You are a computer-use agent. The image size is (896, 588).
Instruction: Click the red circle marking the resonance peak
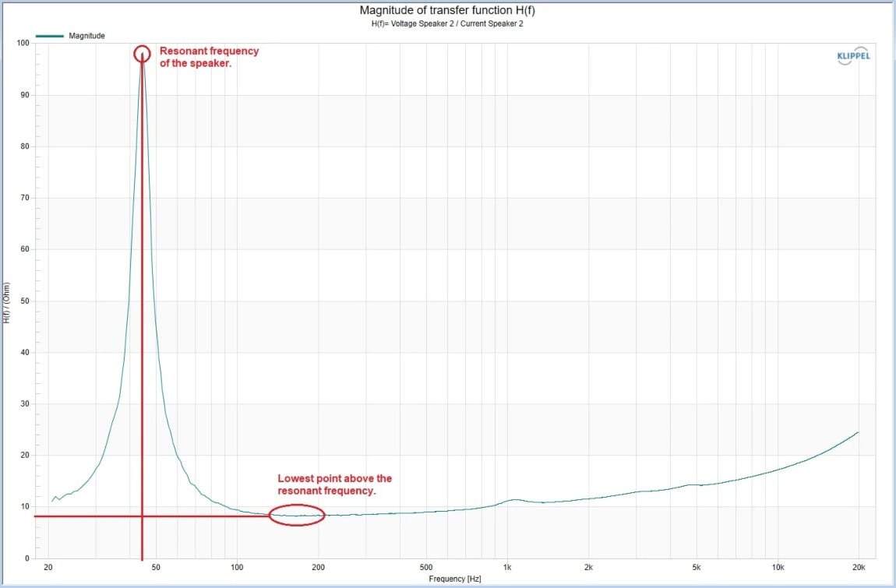coord(142,54)
